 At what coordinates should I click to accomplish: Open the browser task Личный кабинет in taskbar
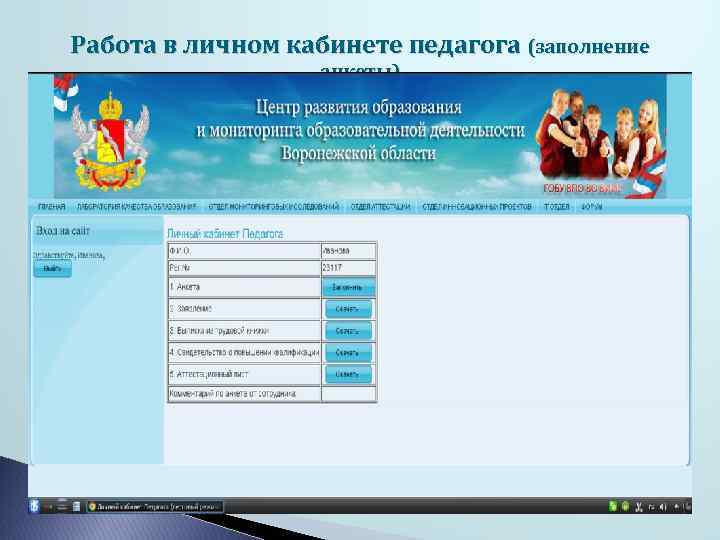tap(155, 506)
